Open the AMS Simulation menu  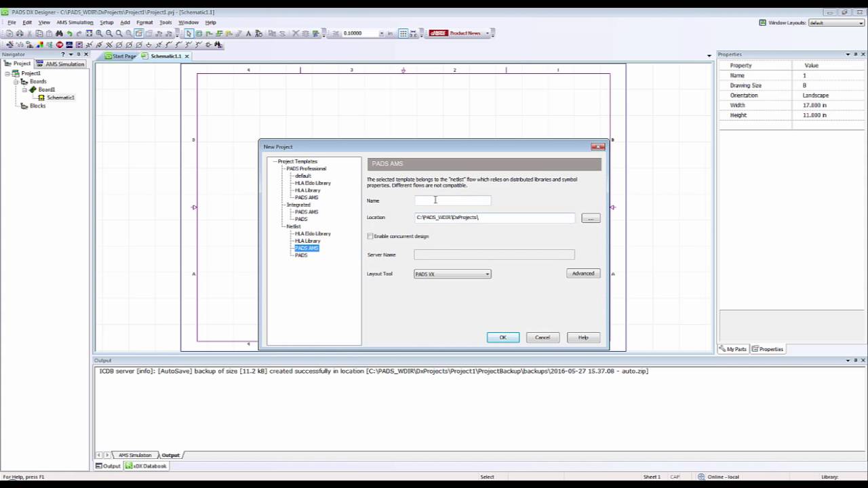click(75, 22)
